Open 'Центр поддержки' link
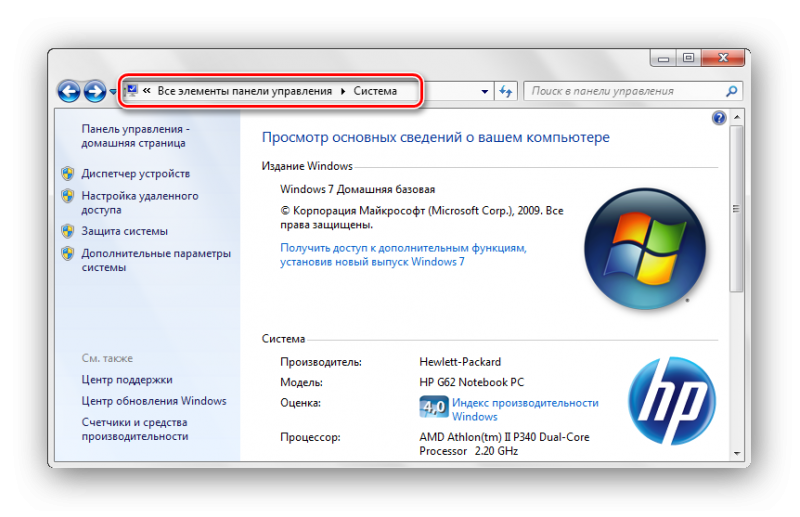The height and width of the screenshot is (517, 800). click(x=127, y=380)
